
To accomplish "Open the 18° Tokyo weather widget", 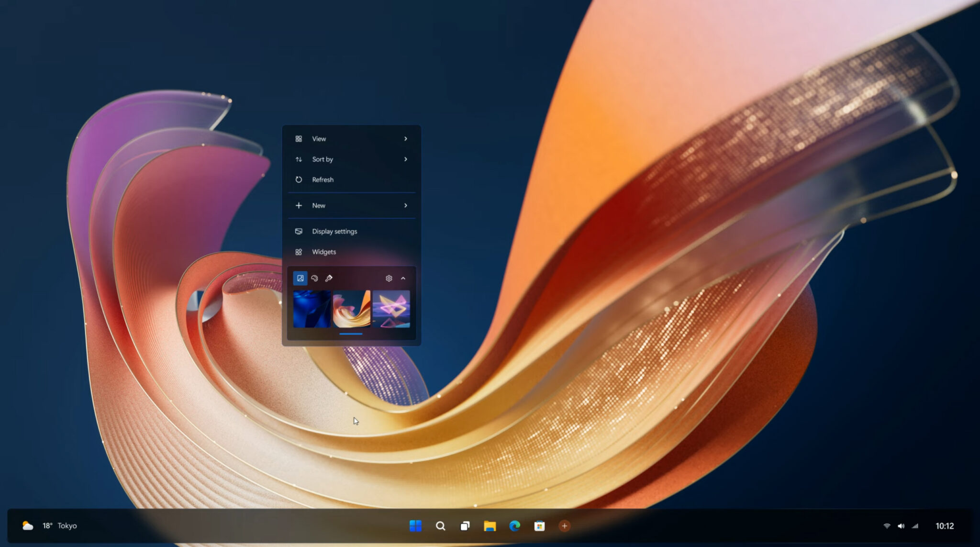I will [x=48, y=525].
